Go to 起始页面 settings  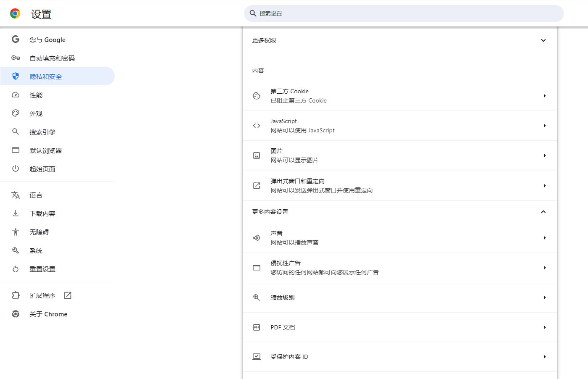tap(58, 169)
